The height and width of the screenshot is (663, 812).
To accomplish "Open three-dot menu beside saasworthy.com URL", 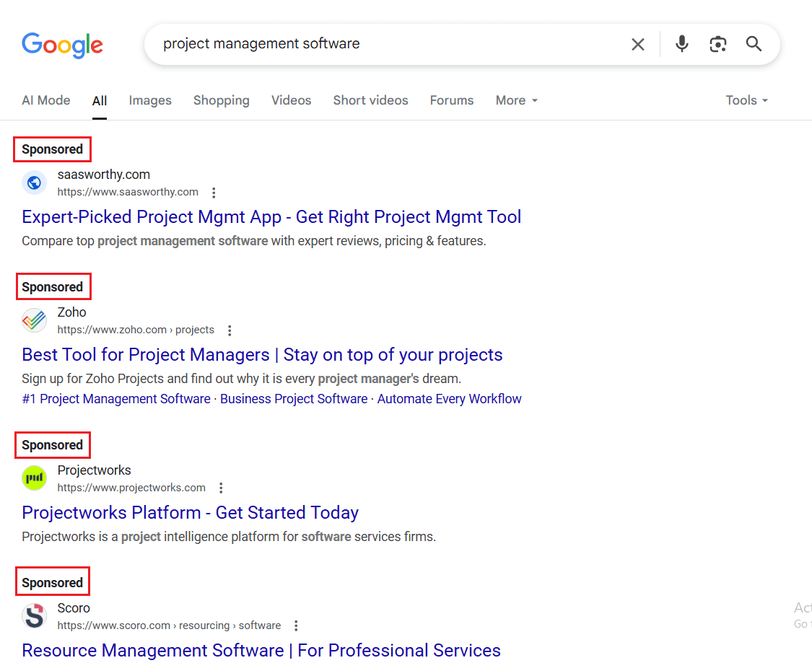I will tap(214, 193).
